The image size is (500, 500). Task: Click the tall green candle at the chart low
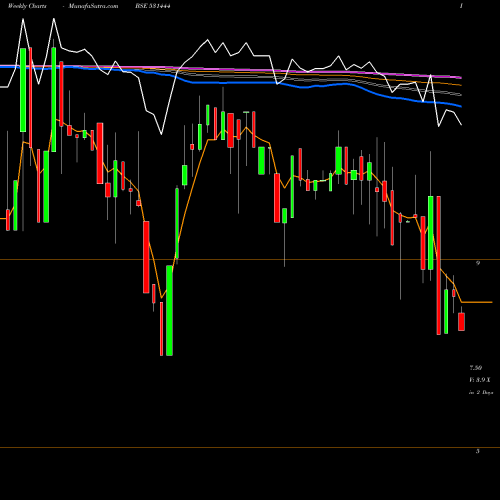tap(169, 311)
